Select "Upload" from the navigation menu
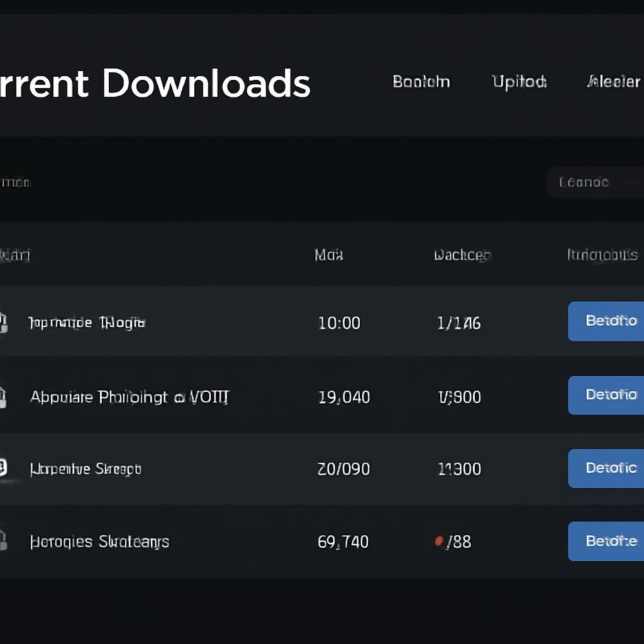 coord(519,82)
